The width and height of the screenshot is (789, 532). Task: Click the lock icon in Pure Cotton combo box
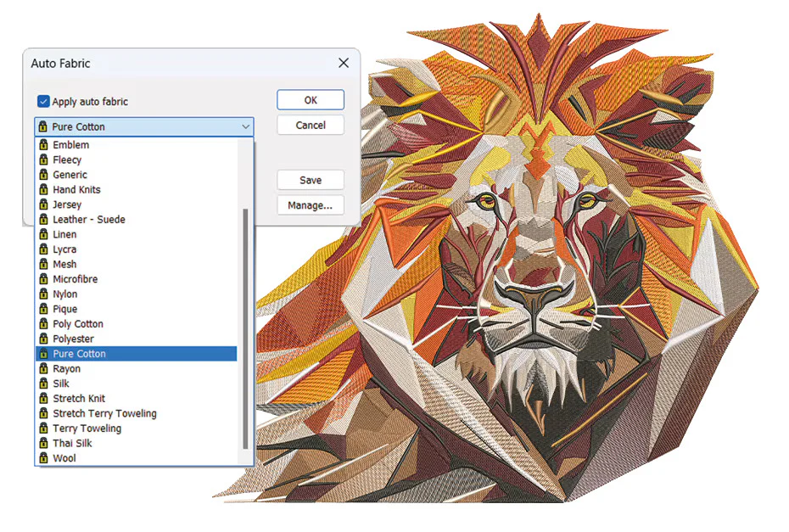pos(42,126)
